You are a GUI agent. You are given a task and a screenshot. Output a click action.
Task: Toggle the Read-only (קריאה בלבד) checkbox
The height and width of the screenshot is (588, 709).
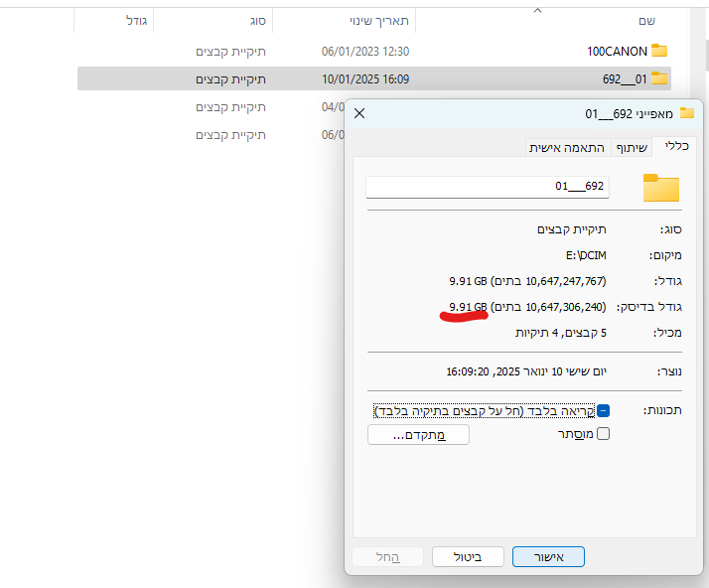pos(603,410)
